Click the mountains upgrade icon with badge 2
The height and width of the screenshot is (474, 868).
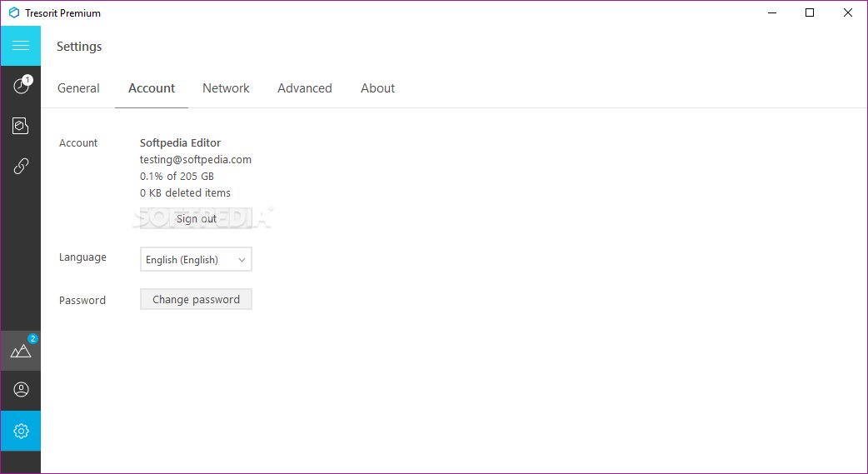tap(21, 351)
